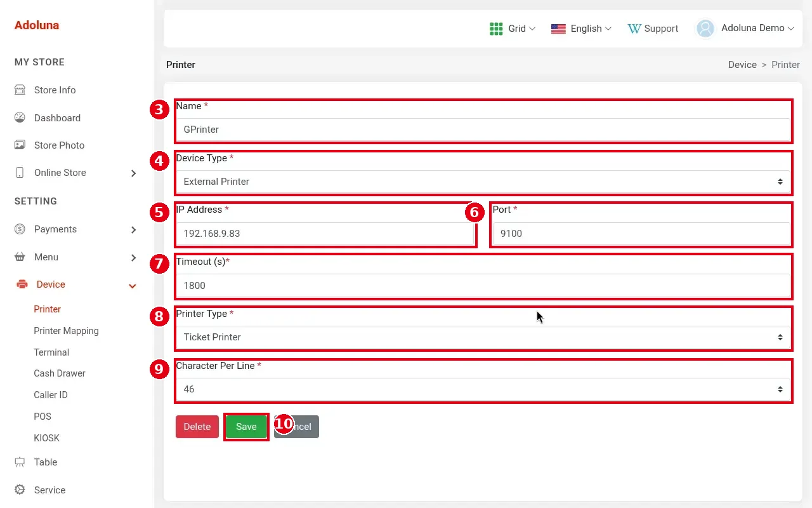This screenshot has width=812, height=508.
Task: Click the red Delete button
Action: [197, 427]
